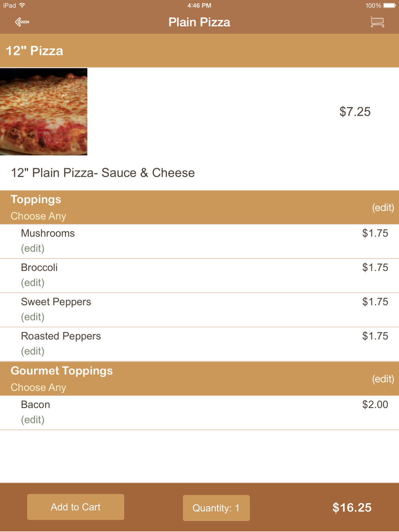Tap the pizza photo thumbnail
Screen dimensions: 399x532
[x=43, y=112]
